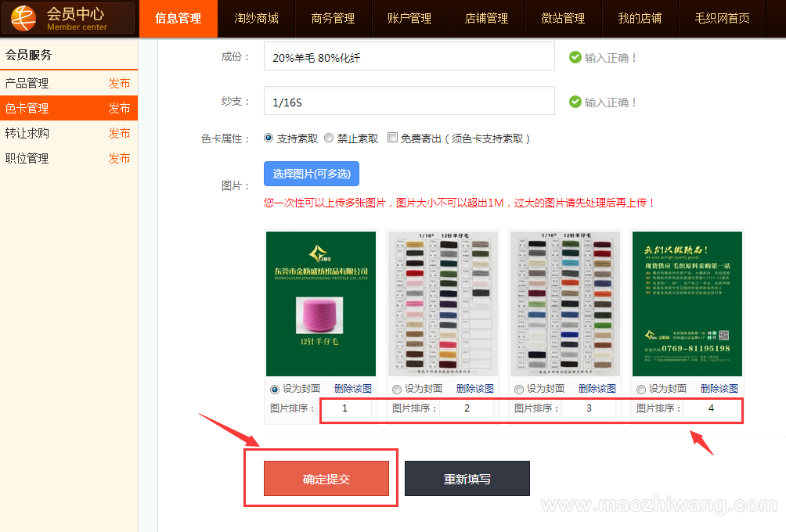Select the 支持索取 radio button
This screenshot has width=786, height=532.
[x=269, y=138]
